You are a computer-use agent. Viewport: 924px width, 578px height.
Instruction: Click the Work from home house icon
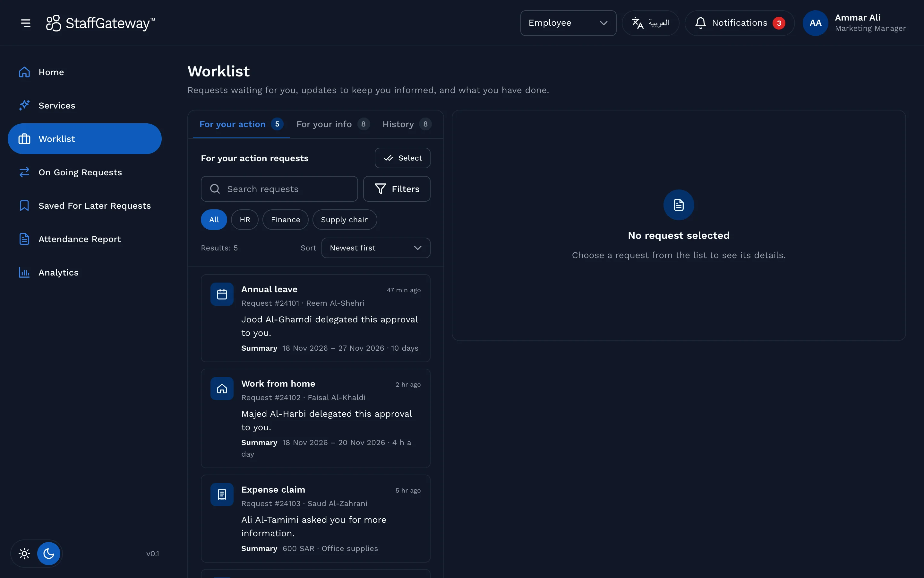click(222, 389)
